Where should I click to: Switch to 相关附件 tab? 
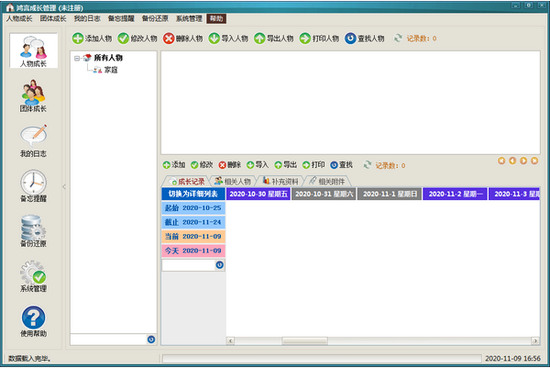click(x=327, y=181)
